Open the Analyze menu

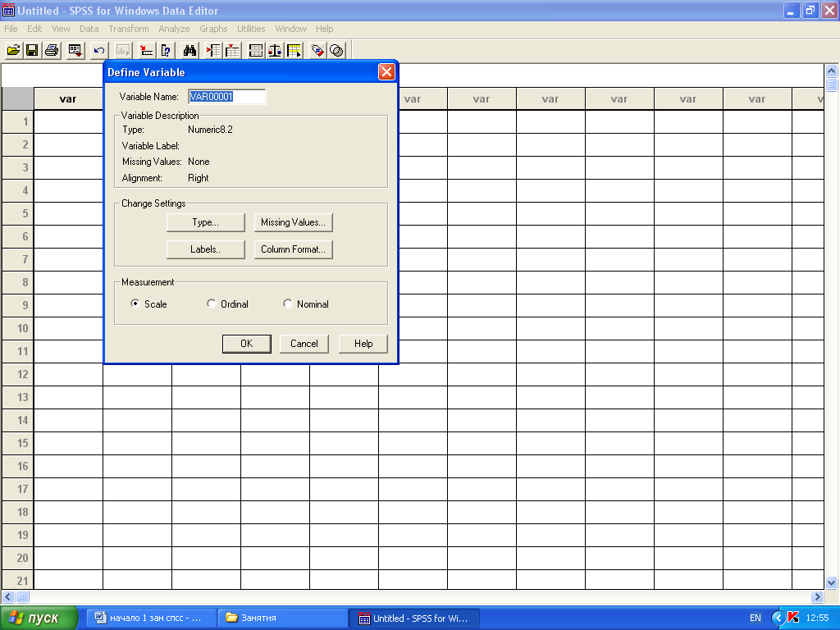coord(174,29)
